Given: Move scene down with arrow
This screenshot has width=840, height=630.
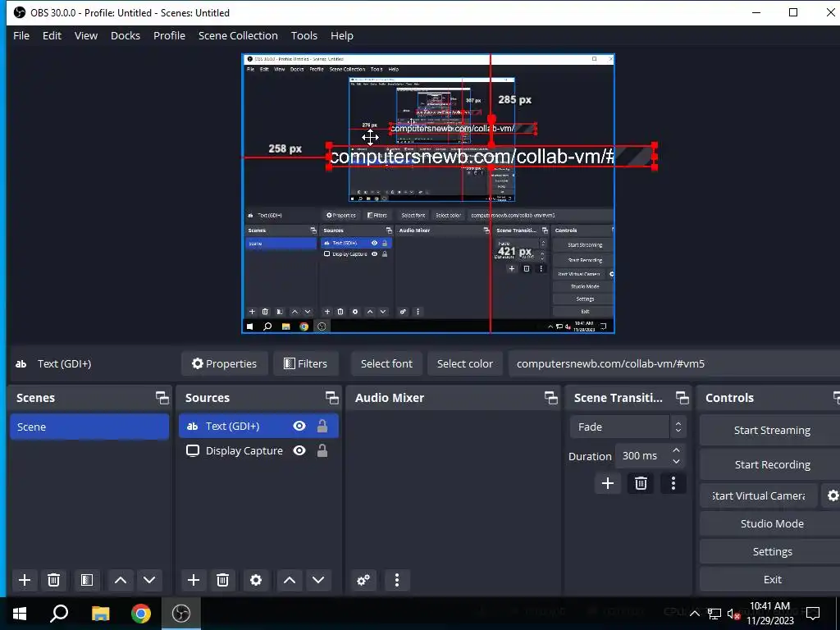Looking at the screenshot, I should point(149,580).
